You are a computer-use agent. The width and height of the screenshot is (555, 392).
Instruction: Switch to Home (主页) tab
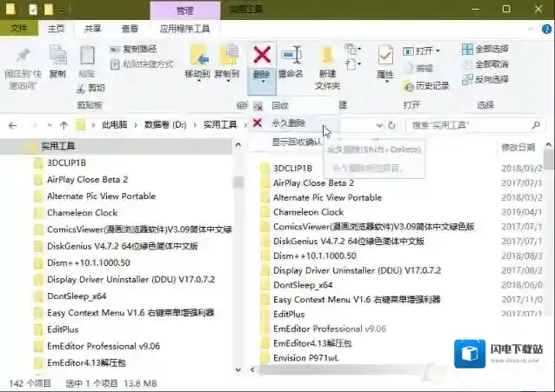(x=56, y=29)
